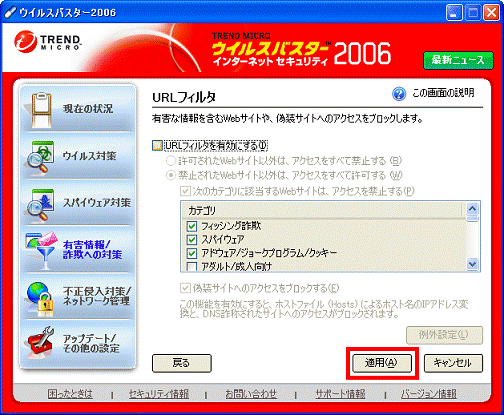Uncheck アドウェア/ジョークプログラム/クッキー category
Viewport: 504px width, 415px height.
192,253
